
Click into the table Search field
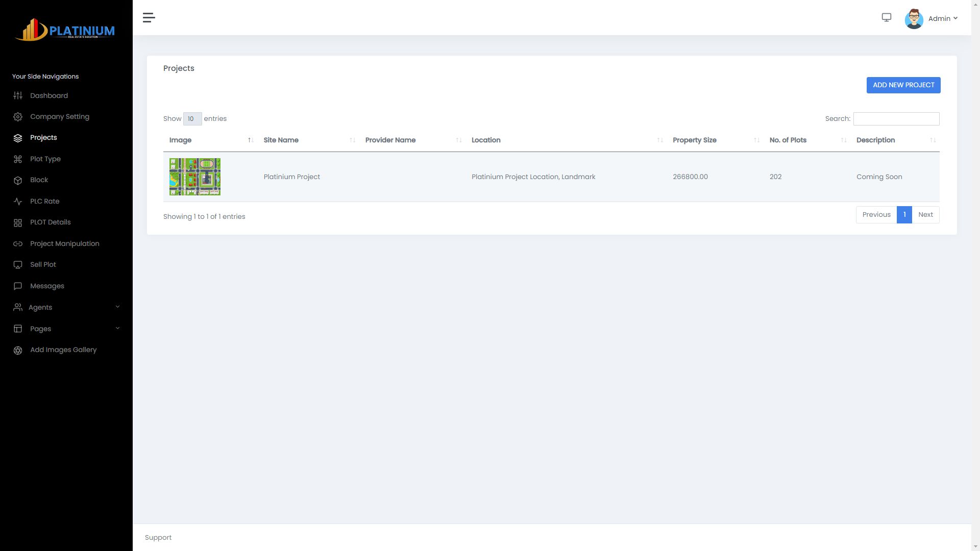[896, 119]
